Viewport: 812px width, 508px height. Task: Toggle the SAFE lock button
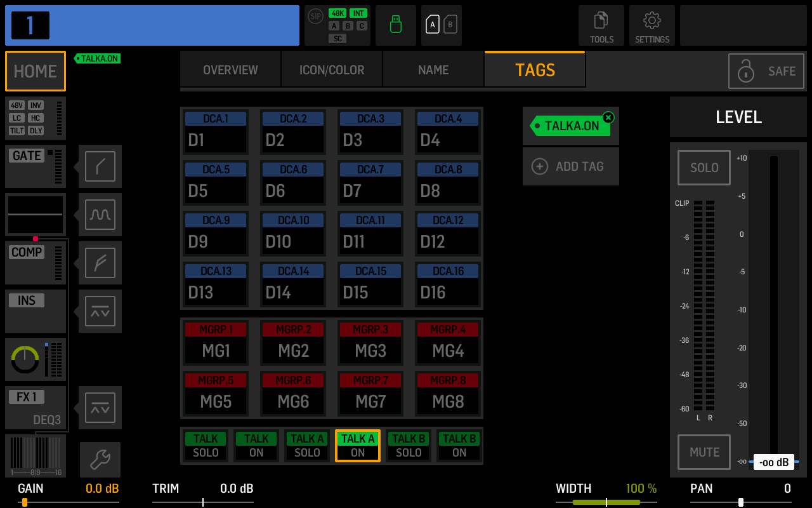coord(767,71)
